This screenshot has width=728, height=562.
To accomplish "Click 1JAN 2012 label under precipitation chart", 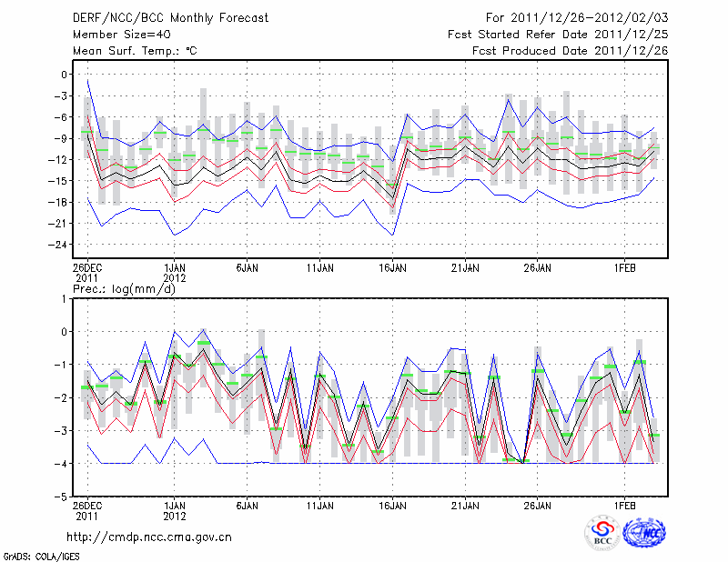I will pyautogui.click(x=174, y=509).
